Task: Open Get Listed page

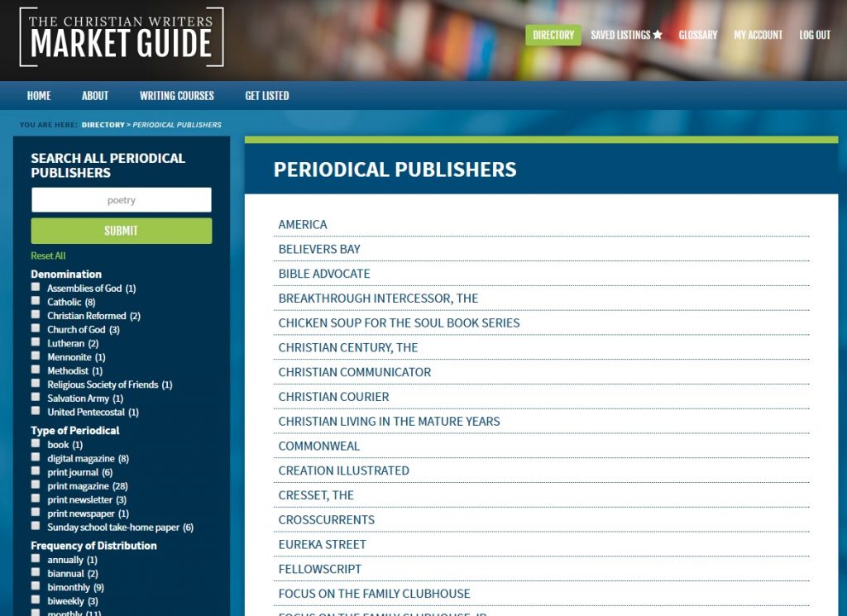Action: click(x=267, y=96)
